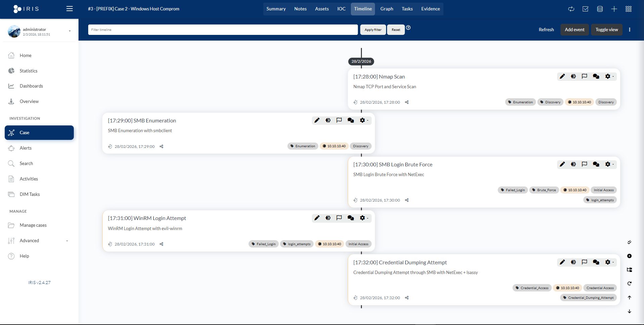Expand the Advanced sidebar menu

coord(39,240)
